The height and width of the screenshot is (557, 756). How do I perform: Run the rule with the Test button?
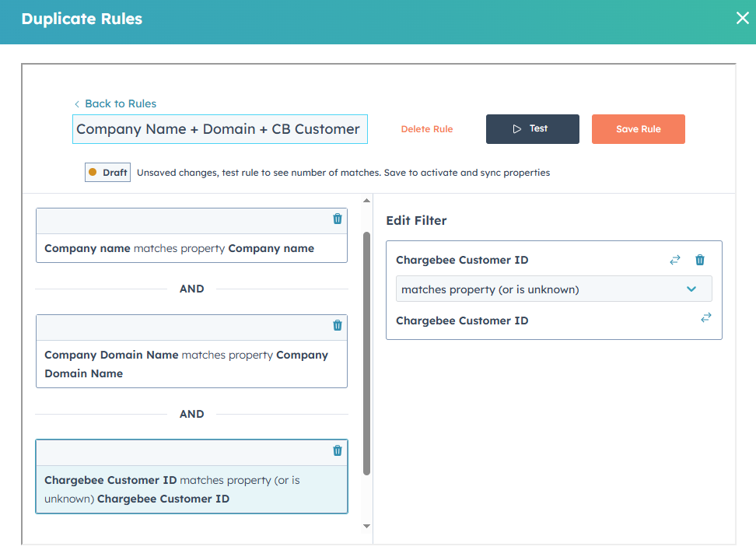(532, 129)
